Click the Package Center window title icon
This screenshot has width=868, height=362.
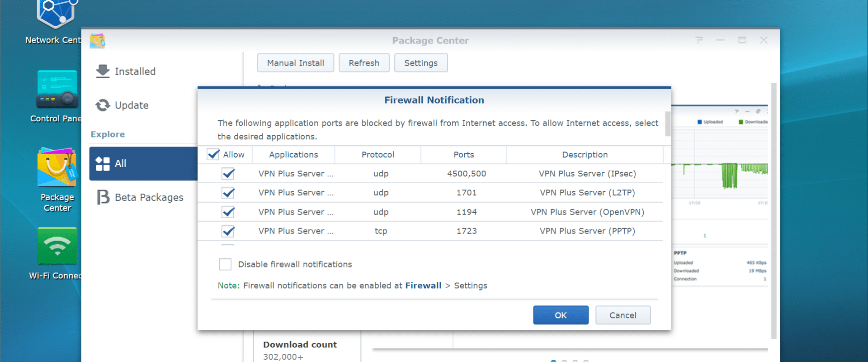click(x=97, y=41)
